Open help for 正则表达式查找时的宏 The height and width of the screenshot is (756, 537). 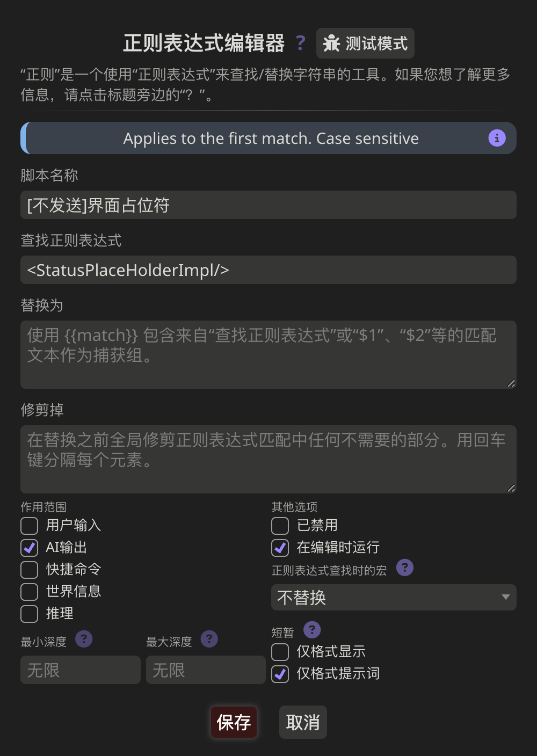(x=405, y=568)
